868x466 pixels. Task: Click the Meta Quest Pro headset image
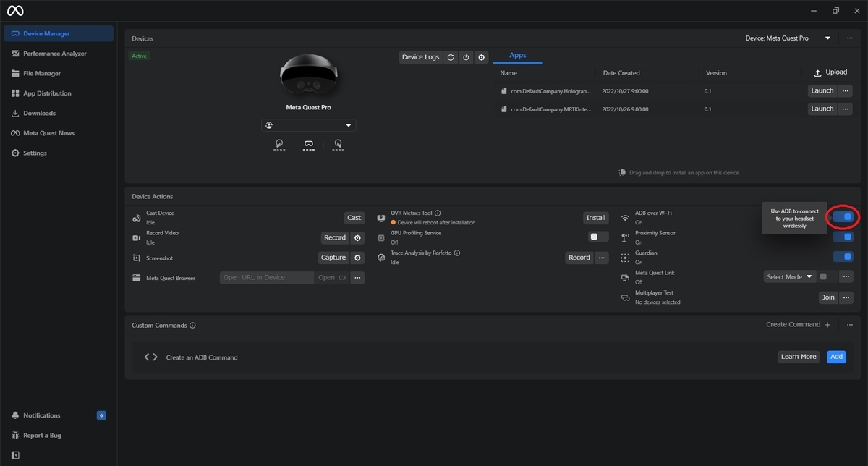click(x=309, y=75)
